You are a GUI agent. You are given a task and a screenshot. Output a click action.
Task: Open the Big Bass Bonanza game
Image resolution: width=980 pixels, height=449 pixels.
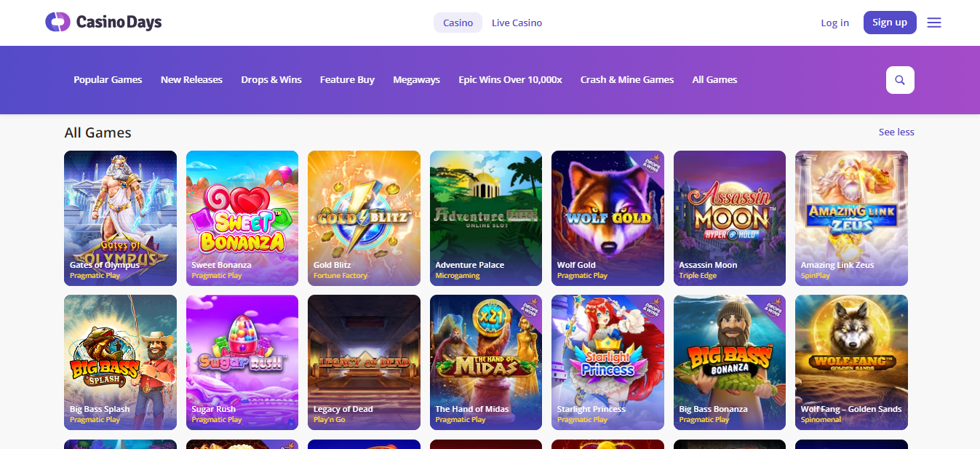click(x=730, y=362)
